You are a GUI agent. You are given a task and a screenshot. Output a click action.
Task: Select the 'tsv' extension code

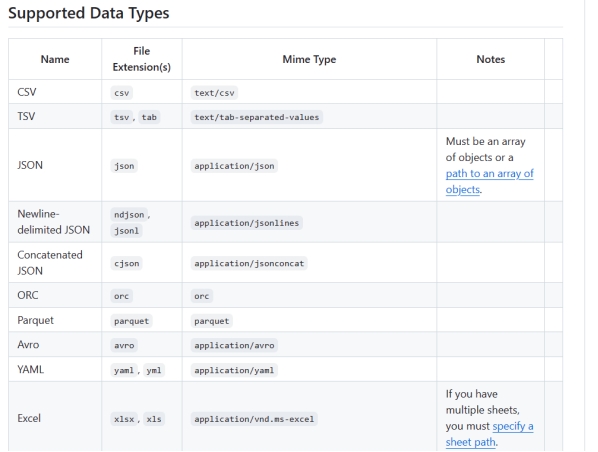(x=122, y=117)
